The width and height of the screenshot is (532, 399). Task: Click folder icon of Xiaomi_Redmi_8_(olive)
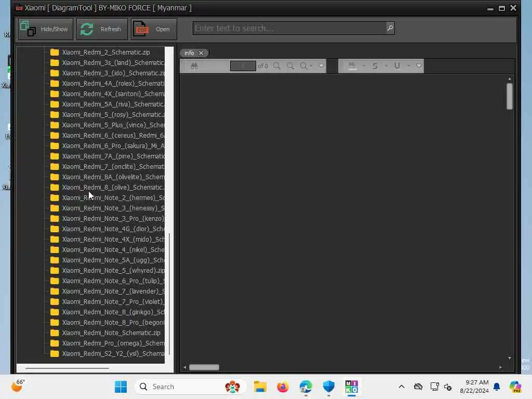pos(55,187)
